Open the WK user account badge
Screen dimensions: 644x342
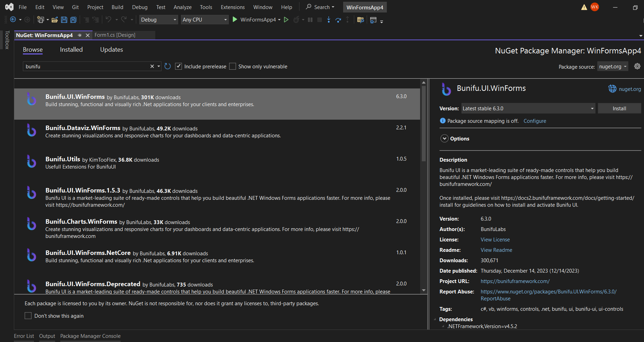pos(595,7)
